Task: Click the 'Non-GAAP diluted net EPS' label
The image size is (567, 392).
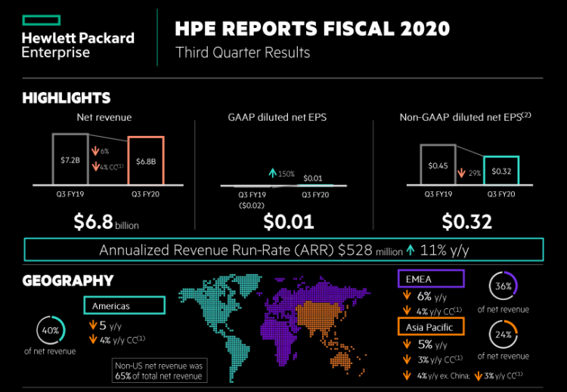Action: click(x=465, y=117)
